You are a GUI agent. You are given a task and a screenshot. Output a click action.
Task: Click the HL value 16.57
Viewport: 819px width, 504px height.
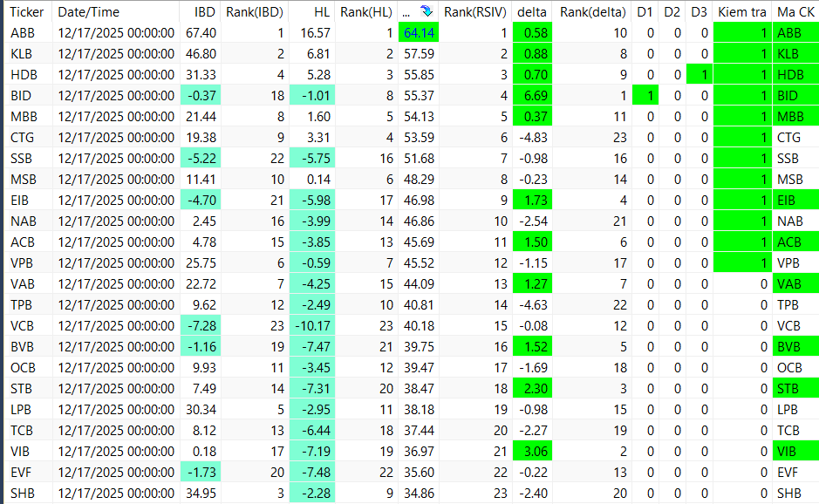click(x=316, y=33)
